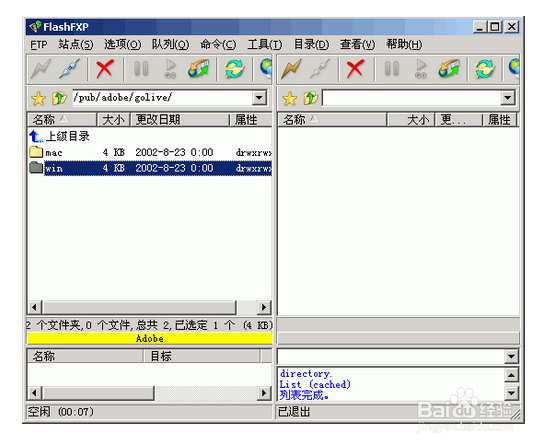Click the right pane up-folder icon

[x=311, y=98]
